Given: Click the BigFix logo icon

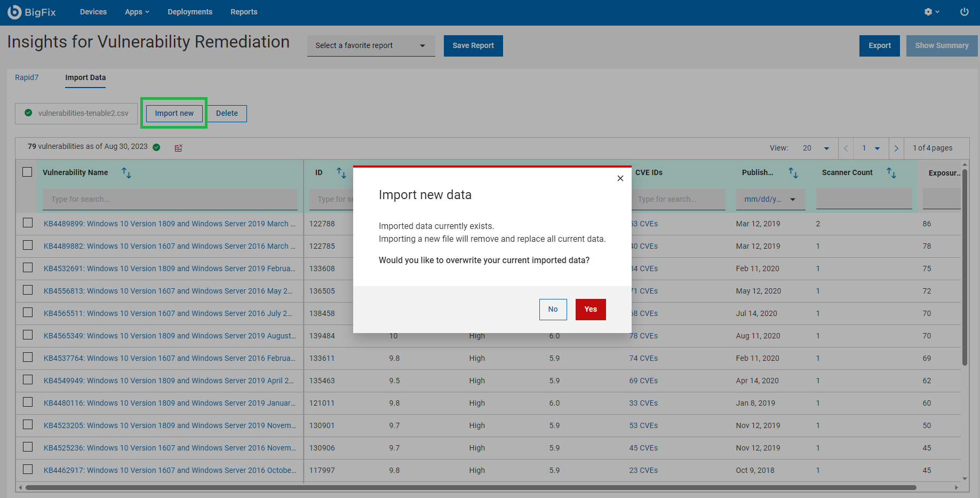Looking at the screenshot, I should (x=14, y=12).
